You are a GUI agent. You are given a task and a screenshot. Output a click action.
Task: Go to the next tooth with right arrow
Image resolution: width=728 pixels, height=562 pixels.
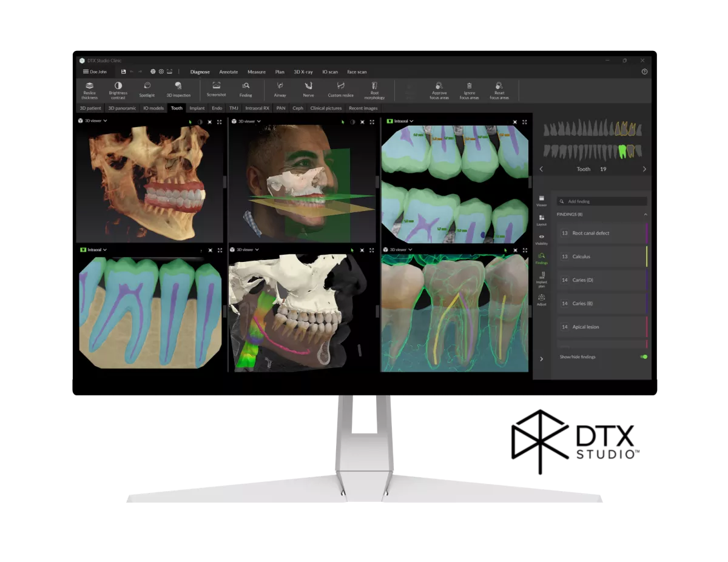[x=644, y=169]
